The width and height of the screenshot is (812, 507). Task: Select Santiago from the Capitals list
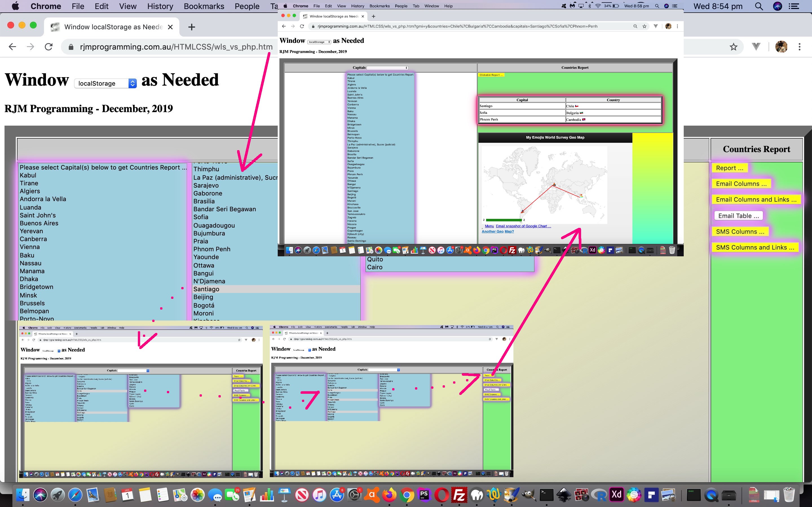tap(206, 288)
